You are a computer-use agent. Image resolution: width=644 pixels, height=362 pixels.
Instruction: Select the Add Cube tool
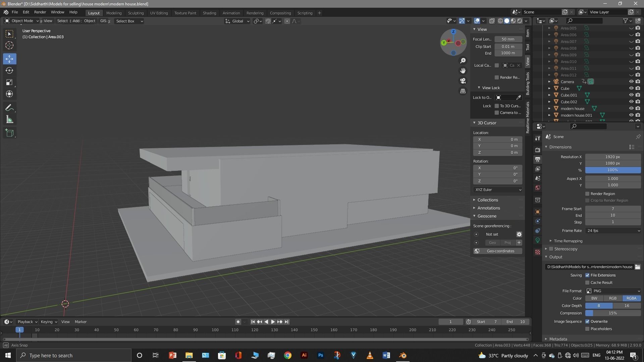(x=9, y=133)
